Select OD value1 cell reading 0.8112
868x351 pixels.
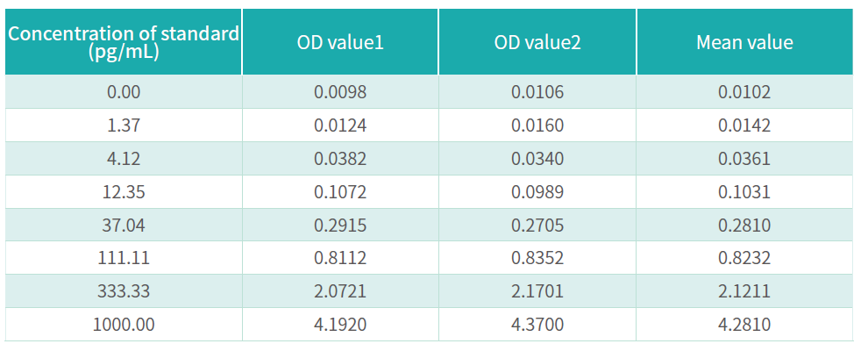point(340,258)
